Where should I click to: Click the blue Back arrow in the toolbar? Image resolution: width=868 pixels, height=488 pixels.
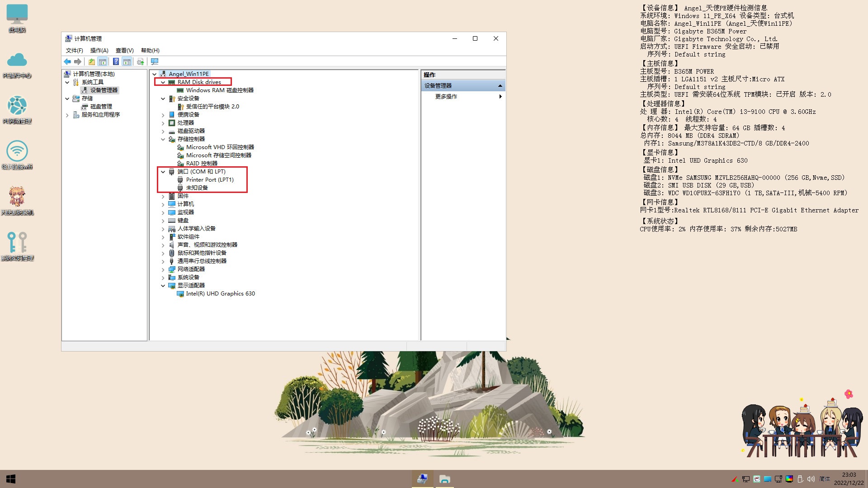coord(67,61)
